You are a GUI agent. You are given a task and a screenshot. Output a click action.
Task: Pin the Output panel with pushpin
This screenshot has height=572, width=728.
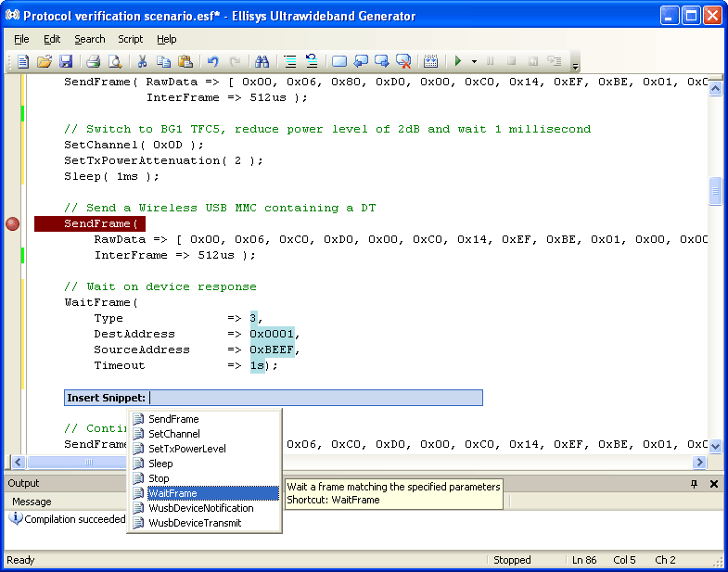click(x=695, y=484)
